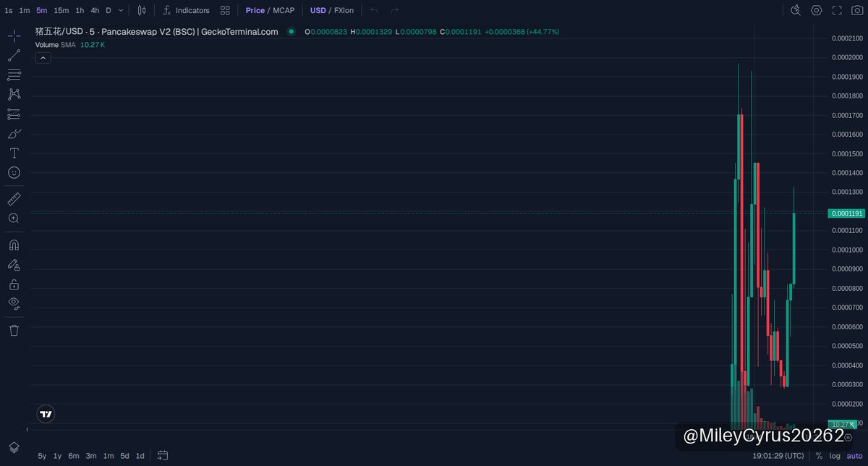
Task: Select the Text annotation tool
Action: (x=14, y=153)
